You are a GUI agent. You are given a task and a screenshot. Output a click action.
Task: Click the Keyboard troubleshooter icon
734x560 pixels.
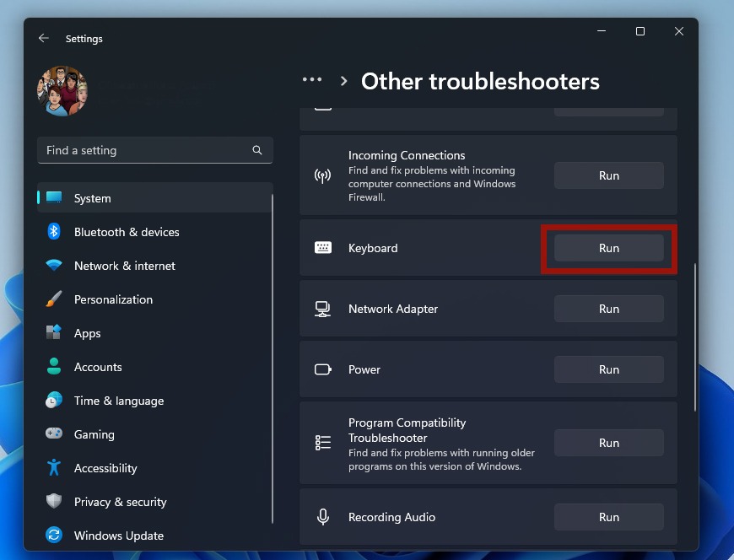[322, 247]
